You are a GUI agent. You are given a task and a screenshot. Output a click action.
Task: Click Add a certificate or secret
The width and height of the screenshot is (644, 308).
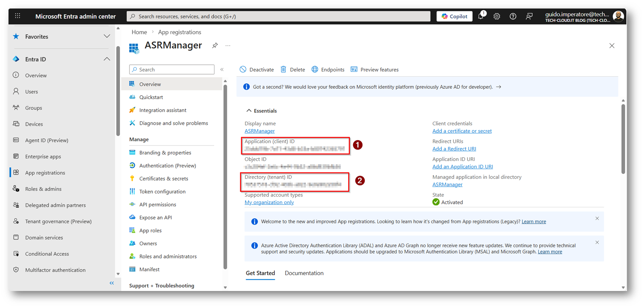[462, 131]
